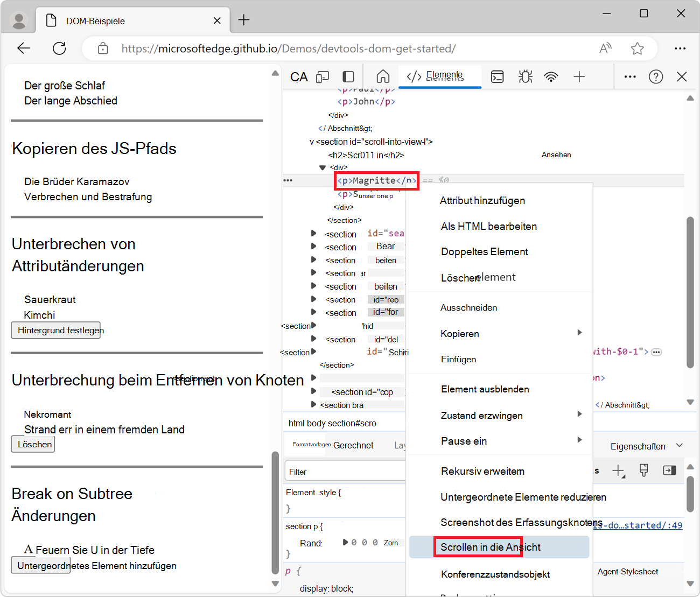Screen dimensions: 700x597
Task: Expand the section with id="for
Action: pos(313,312)
